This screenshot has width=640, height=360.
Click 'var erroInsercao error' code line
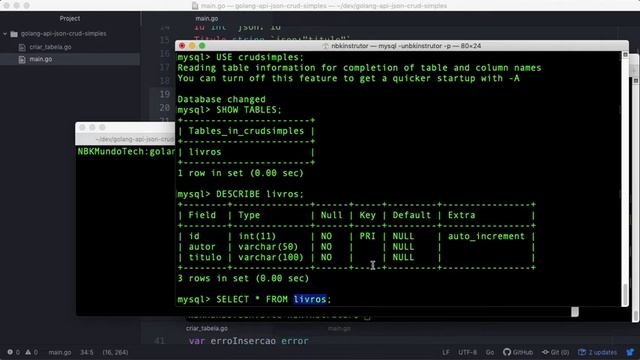pos(249,340)
